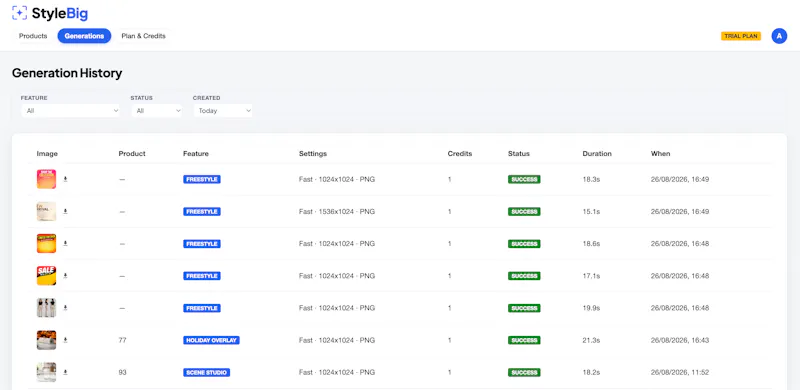This screenshot has height=390, width=800.
Task: Click the Trial Plan badge
Action: 741,36
